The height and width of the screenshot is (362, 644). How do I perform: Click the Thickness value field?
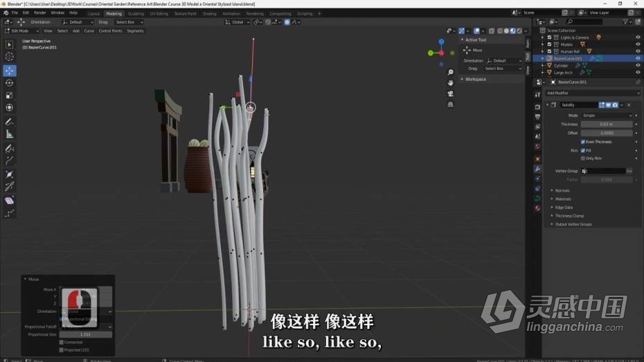pos(607,125)
